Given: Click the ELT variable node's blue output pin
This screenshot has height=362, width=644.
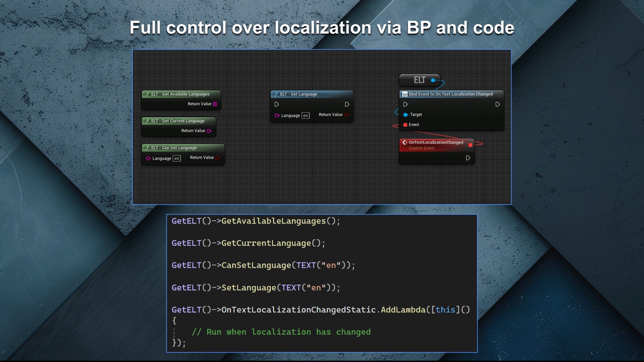Looking at the screenshot, I should [x=433, y=80].
